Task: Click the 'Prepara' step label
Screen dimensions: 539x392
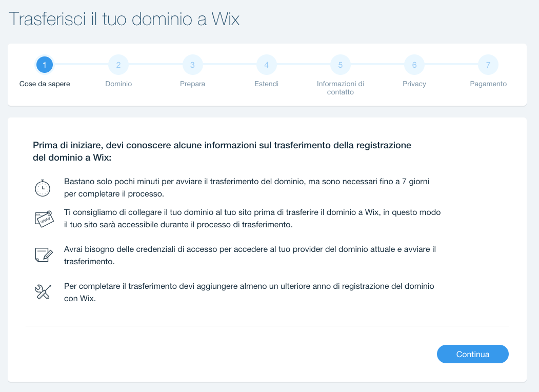Action: (x=192, y=84)
